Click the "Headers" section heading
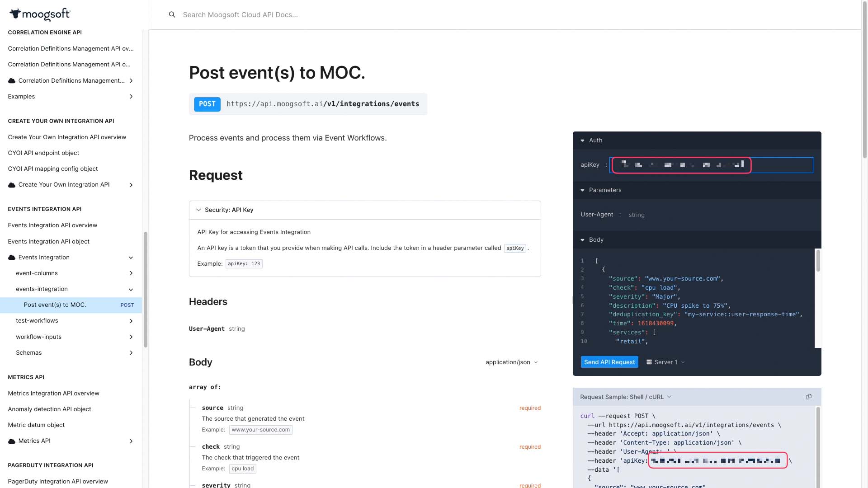The width and height of the screenshot is (868, 488). pyautogui.click(x=208, y=302)
